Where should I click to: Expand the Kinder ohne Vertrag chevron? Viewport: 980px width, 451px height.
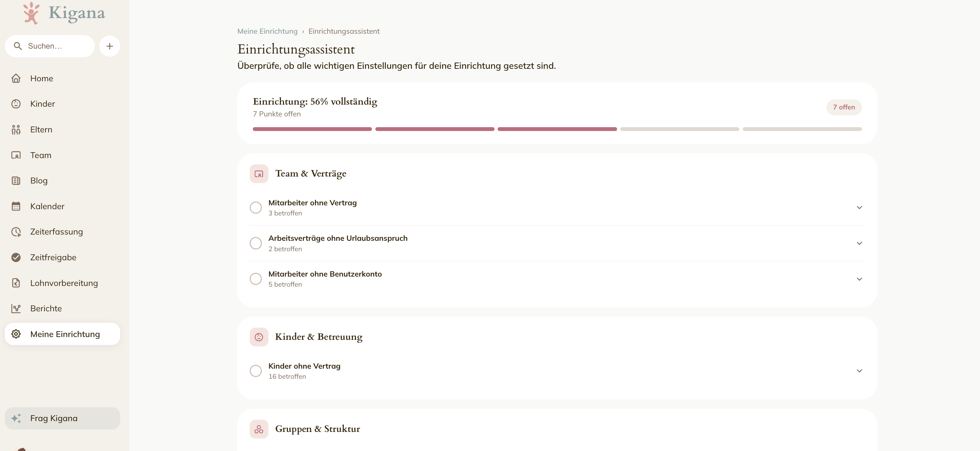[x=859, y=371]
